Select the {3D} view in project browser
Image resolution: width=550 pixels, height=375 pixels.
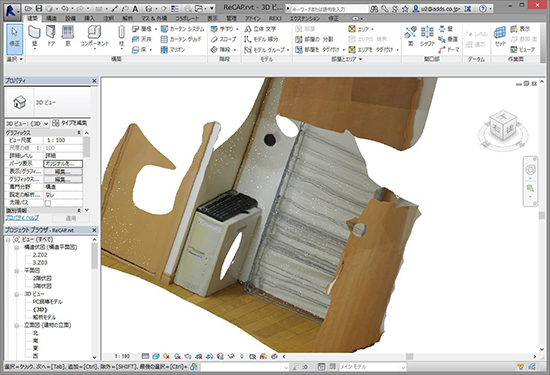[40, 309]
